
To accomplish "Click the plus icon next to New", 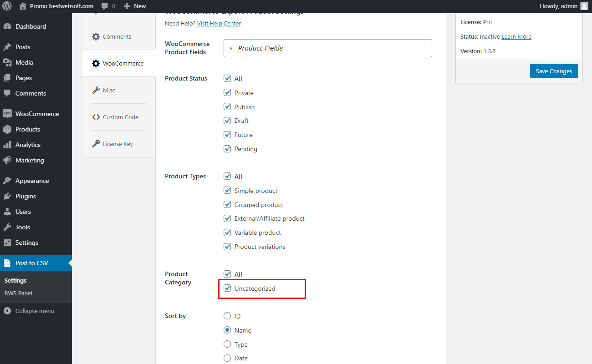I will [x=127, y=6].
